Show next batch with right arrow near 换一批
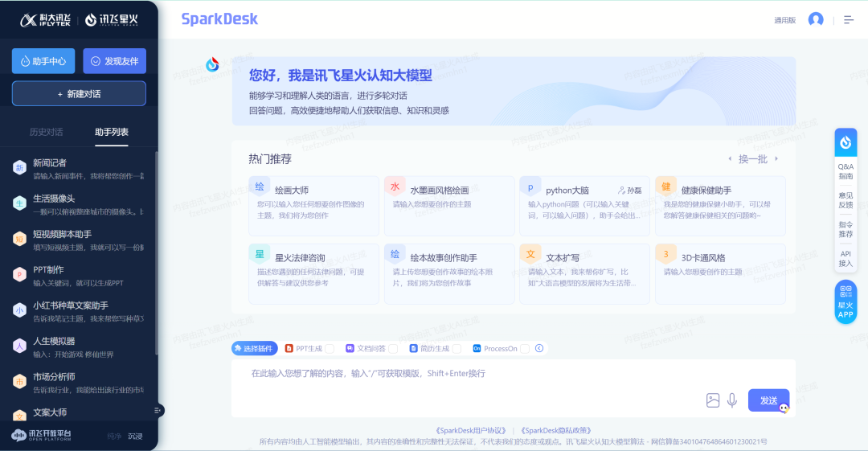Viewport: 868px width, 451px height. pos(776,159)
